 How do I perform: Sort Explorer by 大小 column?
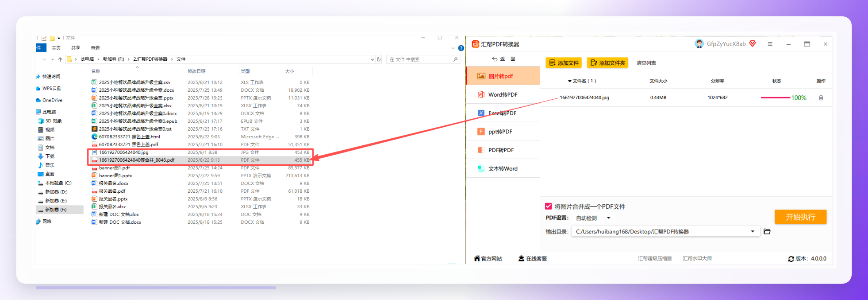(x=290, y=71)
